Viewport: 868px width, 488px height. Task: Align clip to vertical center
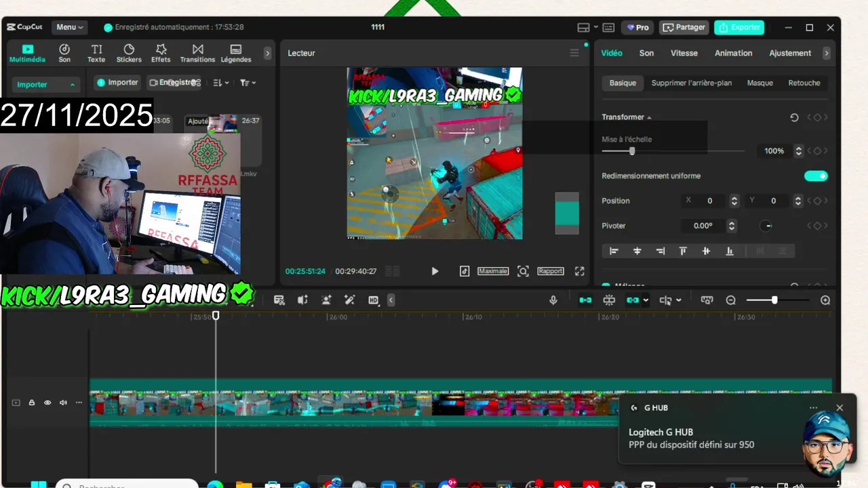coord(706,251)
